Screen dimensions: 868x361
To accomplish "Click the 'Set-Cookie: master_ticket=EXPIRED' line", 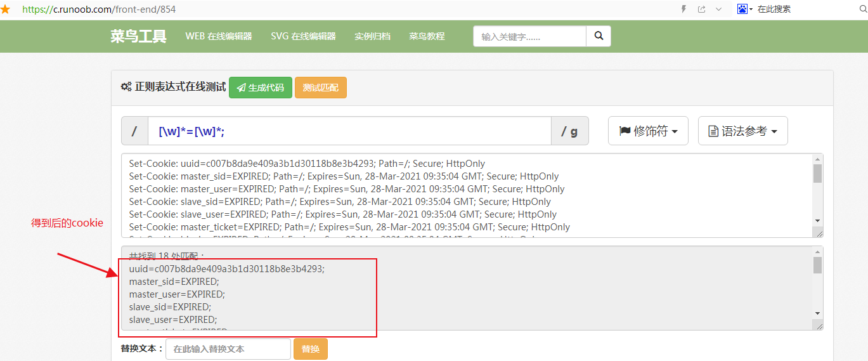I will pos(349,226).
